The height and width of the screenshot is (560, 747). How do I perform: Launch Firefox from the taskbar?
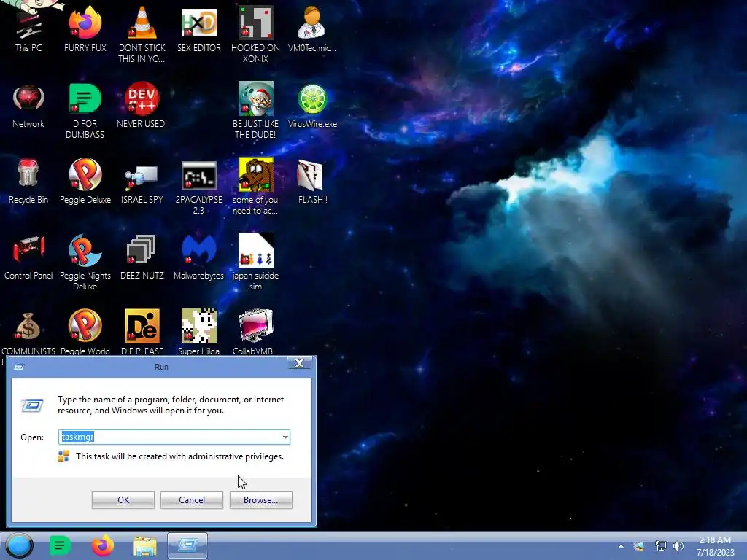(102, 545)
